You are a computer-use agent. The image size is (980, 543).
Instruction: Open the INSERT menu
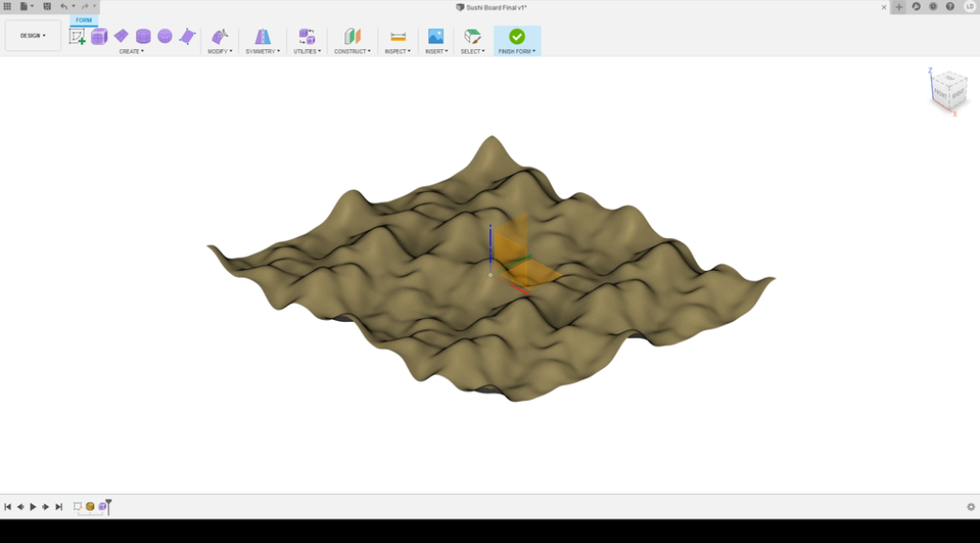tap(436, 52)
